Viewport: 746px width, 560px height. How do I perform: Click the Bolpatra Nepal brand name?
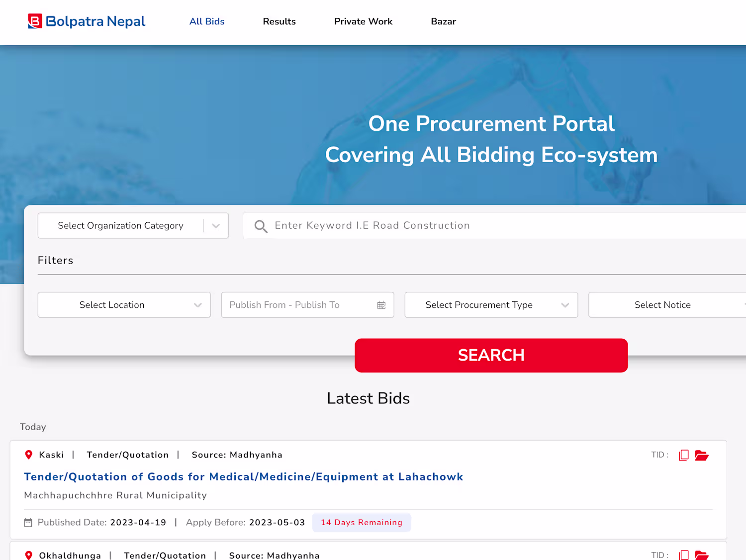(95, 21)
